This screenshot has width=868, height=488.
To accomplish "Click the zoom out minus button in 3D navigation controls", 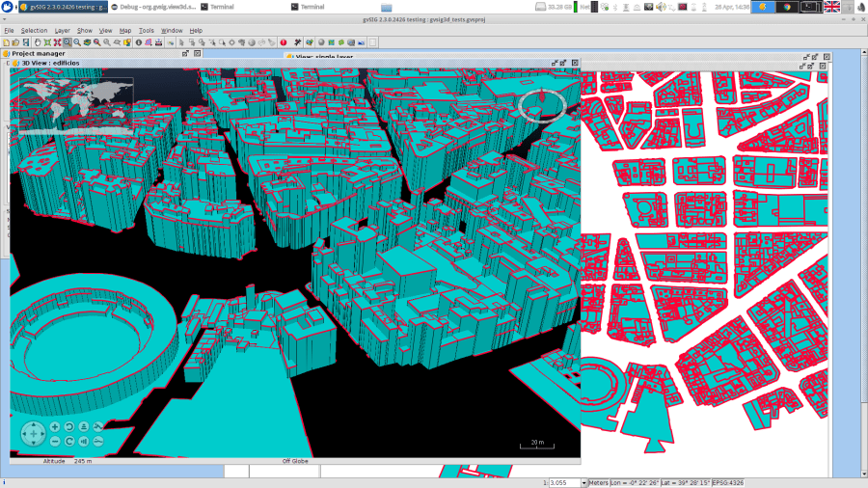I will click(x=55, y=441).
